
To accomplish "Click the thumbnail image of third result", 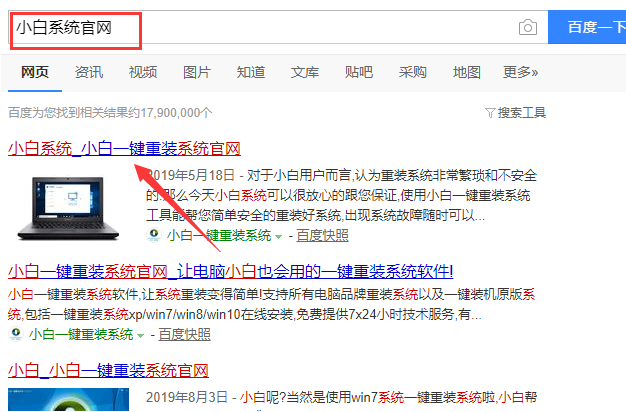I will tap(68, 400).
